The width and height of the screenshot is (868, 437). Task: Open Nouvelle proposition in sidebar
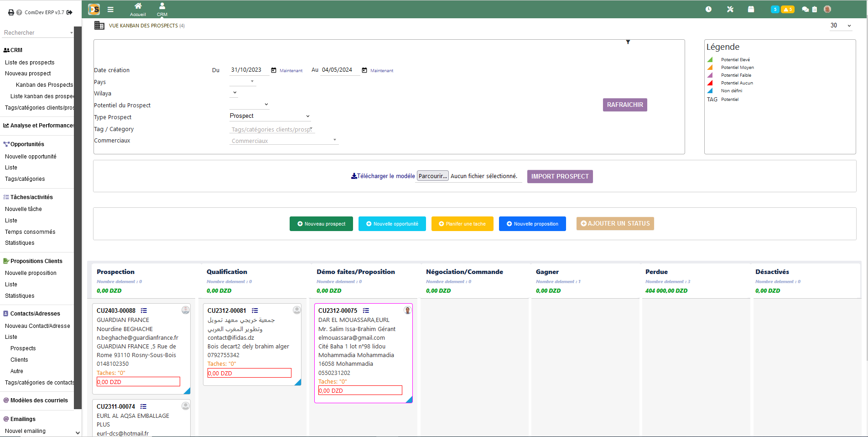click(x=31, y=273)
